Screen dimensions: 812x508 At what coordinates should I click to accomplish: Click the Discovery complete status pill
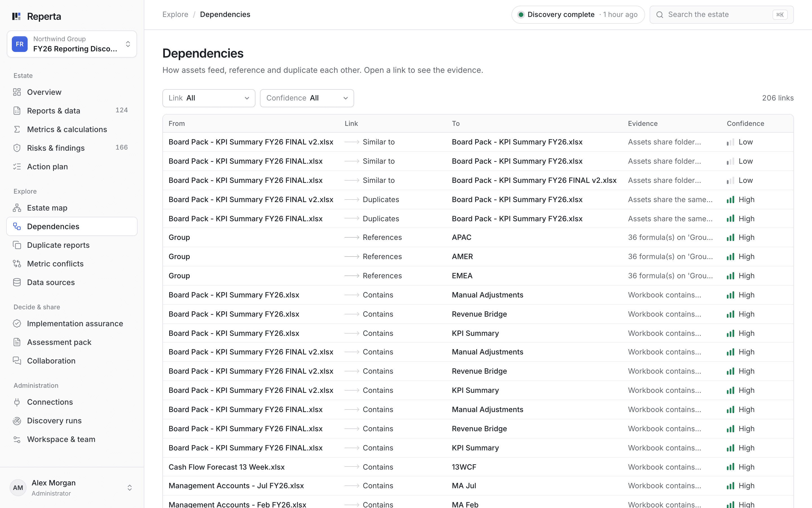click(578, 14)
